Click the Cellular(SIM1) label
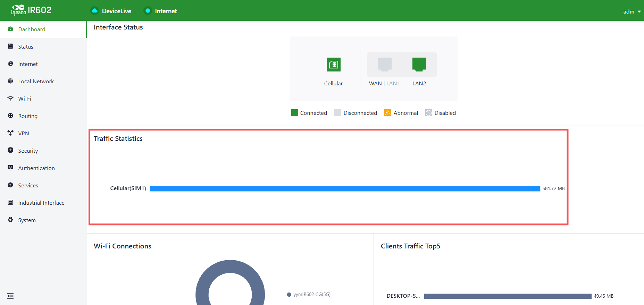 click(128, 188)
